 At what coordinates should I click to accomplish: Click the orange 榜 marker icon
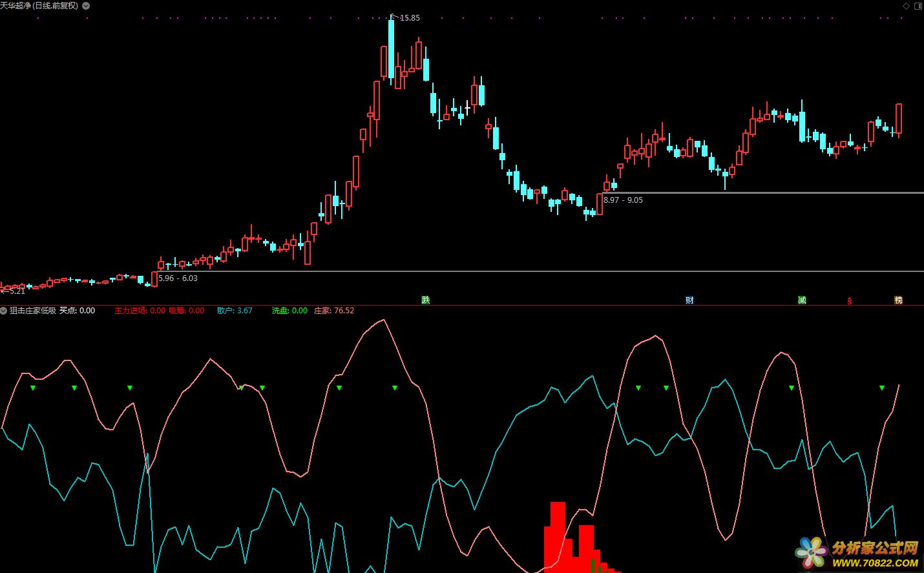(x=898, y=300)
